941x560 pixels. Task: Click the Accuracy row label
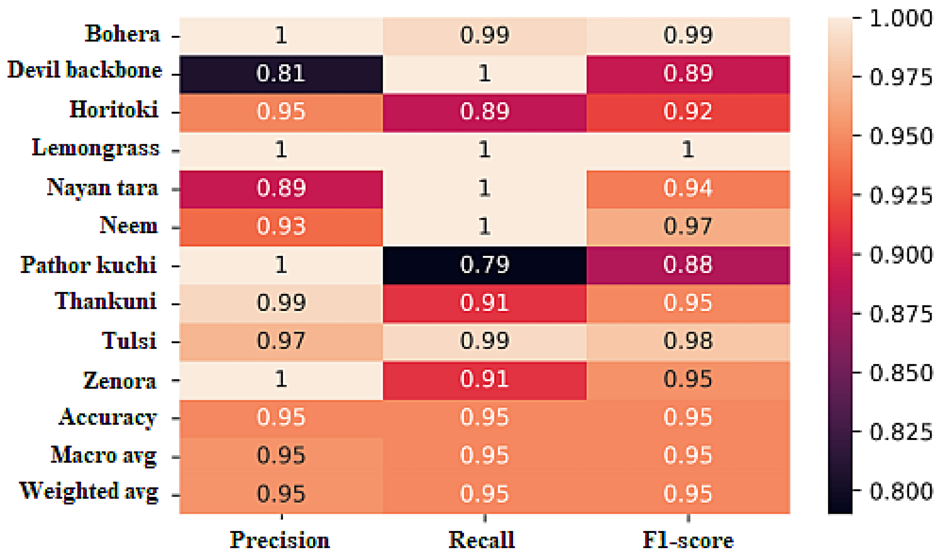coord(108,418)
